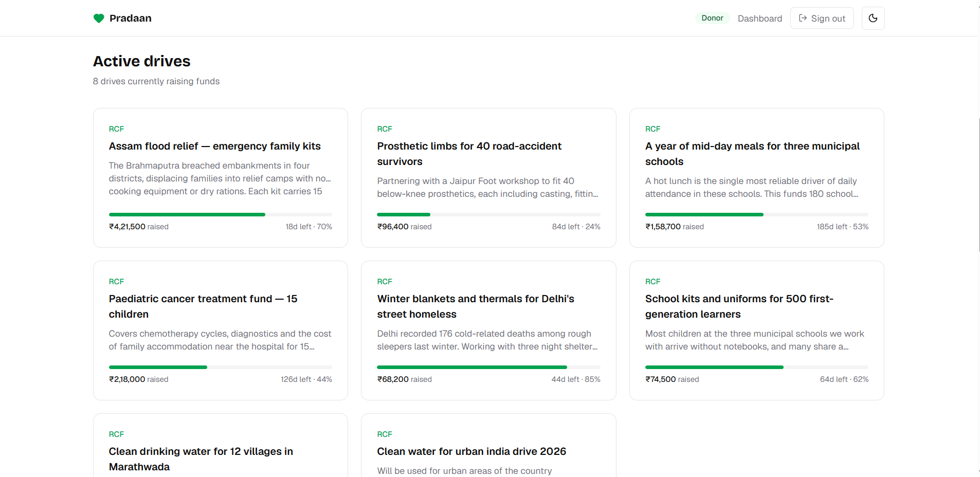Click the page vertical scrollbar

click(x=979, y=185)
